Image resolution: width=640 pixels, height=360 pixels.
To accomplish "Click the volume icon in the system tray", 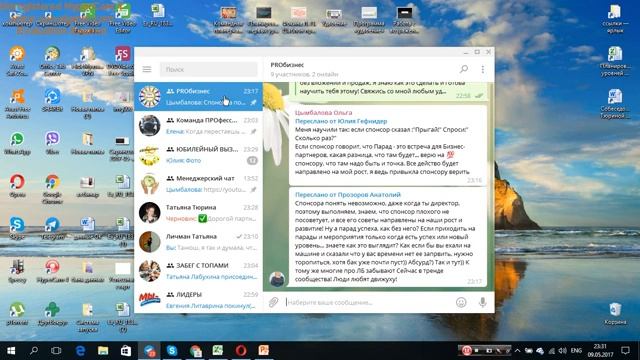I will (562, 351).
